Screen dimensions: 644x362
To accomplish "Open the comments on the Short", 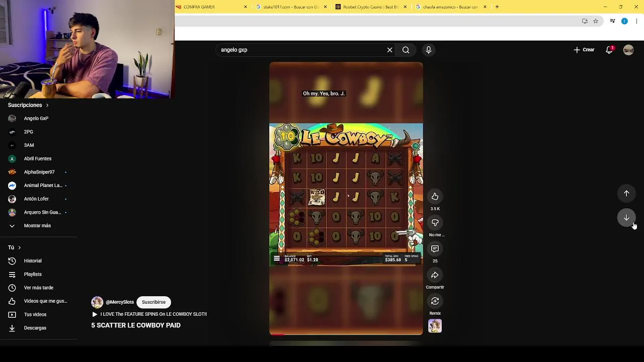I will tap(435, 249).
